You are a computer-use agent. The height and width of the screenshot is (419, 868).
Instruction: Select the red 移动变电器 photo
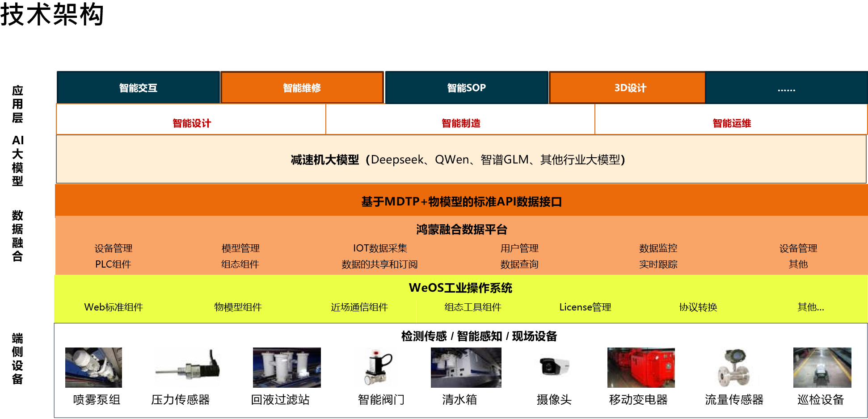[641, 367]
